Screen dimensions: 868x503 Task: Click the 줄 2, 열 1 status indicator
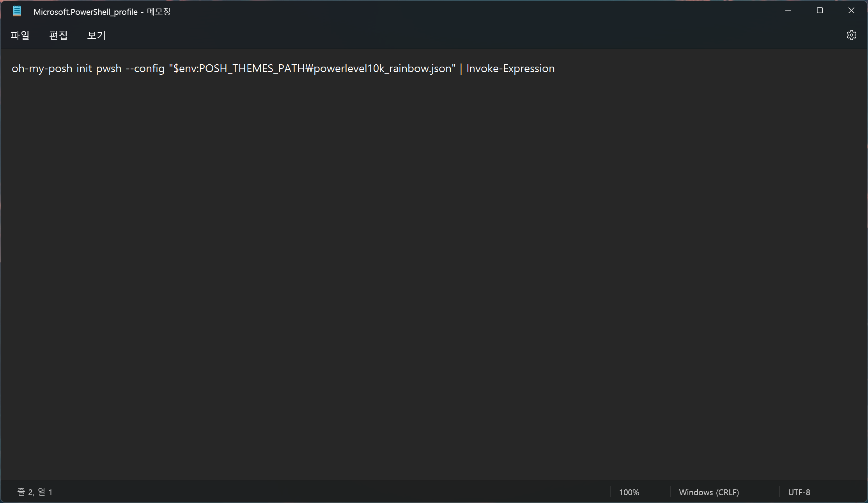click(x=35, y=492)
